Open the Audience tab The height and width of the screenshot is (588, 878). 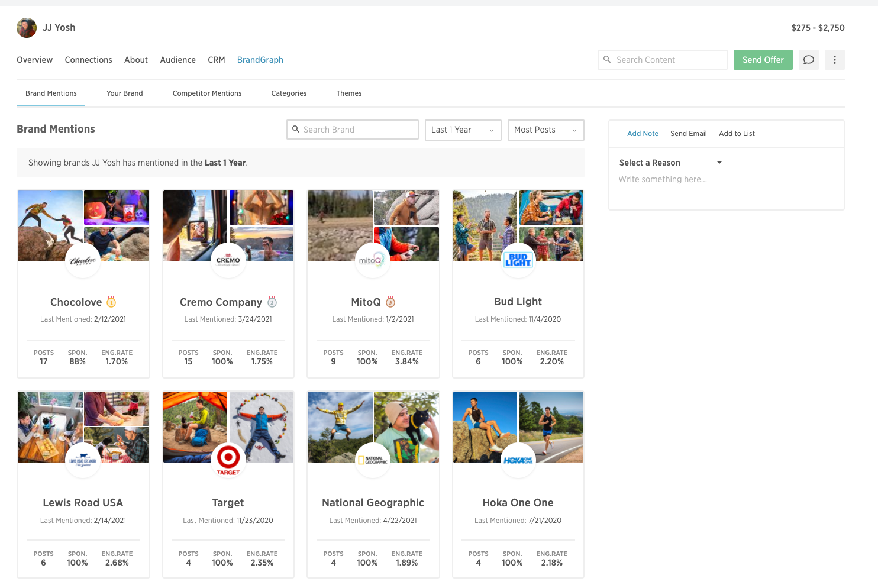click(x=177, y=60)
